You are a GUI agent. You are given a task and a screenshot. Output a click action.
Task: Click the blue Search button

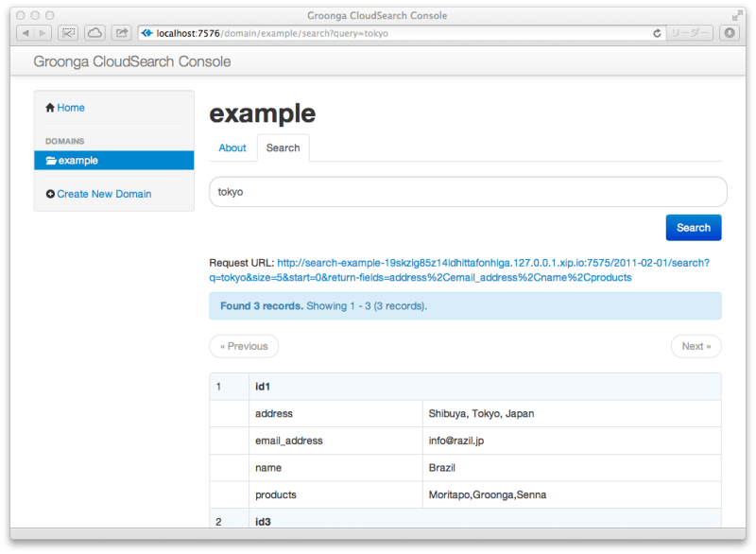694,227
